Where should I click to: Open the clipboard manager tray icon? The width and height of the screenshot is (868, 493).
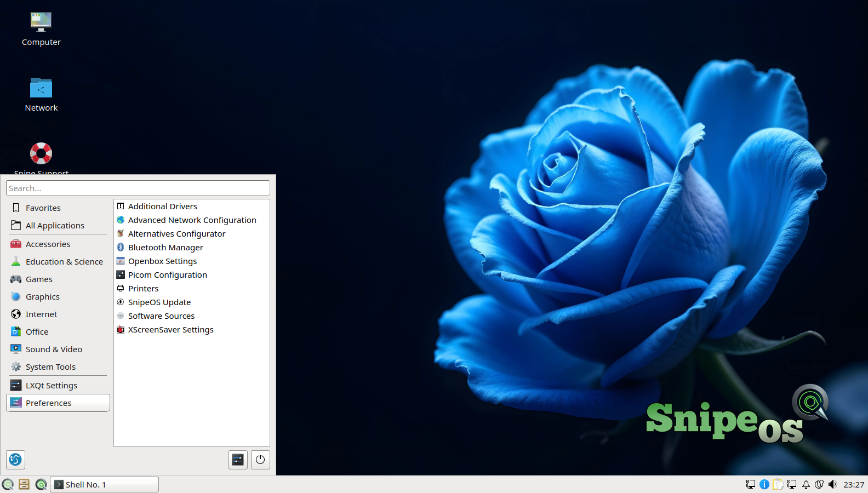pos(778,484)
